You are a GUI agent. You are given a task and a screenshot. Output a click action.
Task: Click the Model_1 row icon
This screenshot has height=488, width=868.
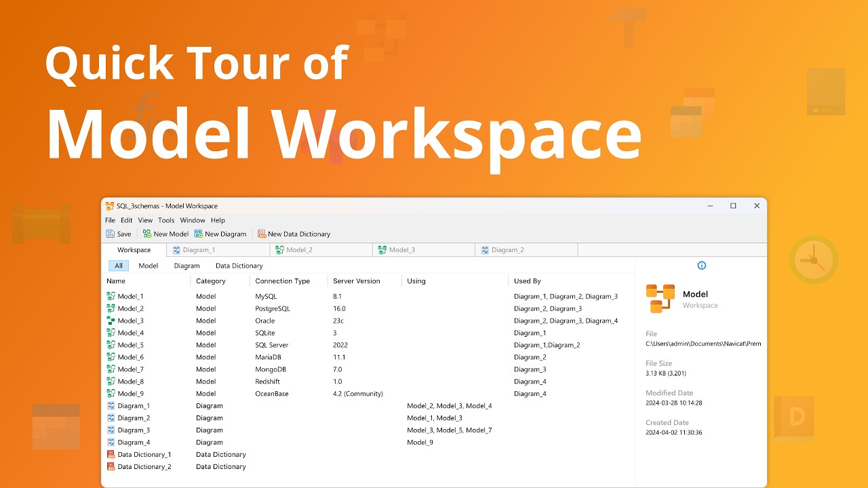(x=111, y=296)
